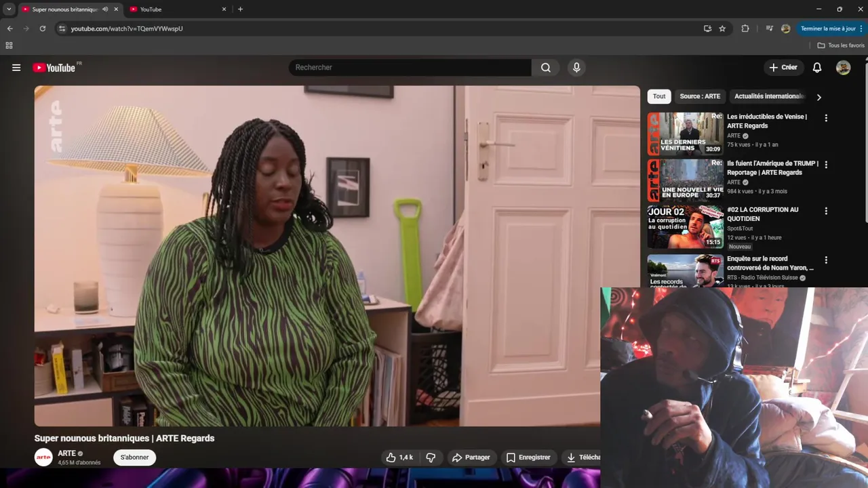Open options for LA CORRUPTION AU QUOTIDIEN
868x488 pixels.
point(825,211)
